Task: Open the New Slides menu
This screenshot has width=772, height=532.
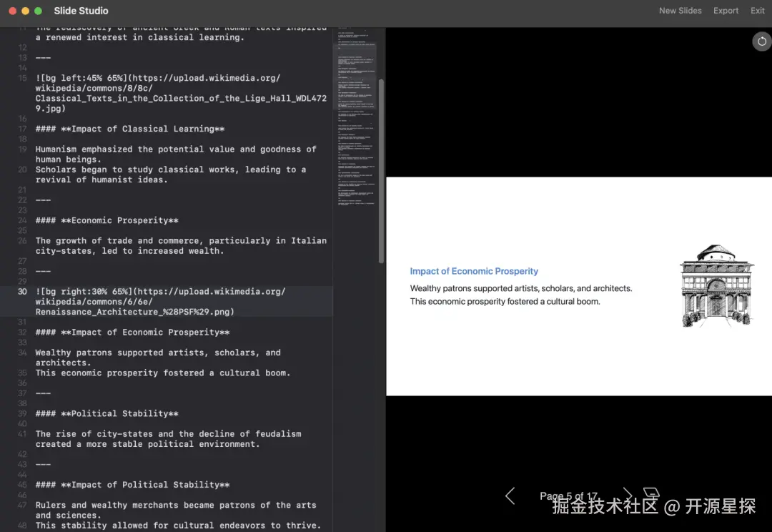Action: 680,11
